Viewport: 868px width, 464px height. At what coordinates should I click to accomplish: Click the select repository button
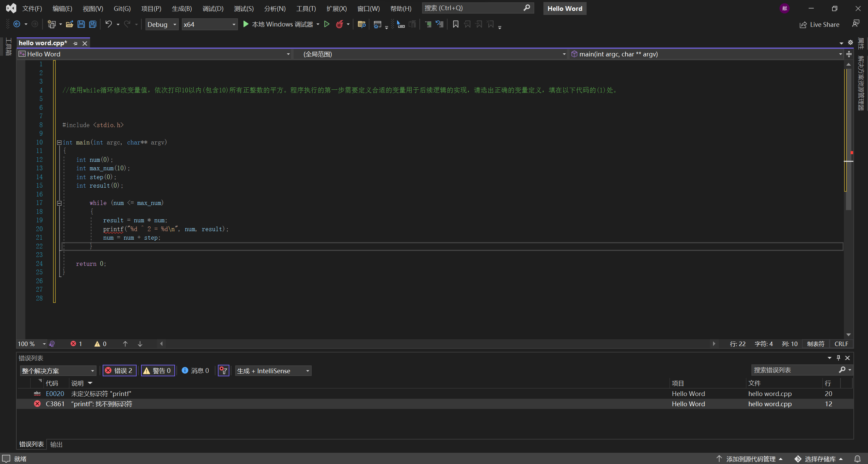819,459
